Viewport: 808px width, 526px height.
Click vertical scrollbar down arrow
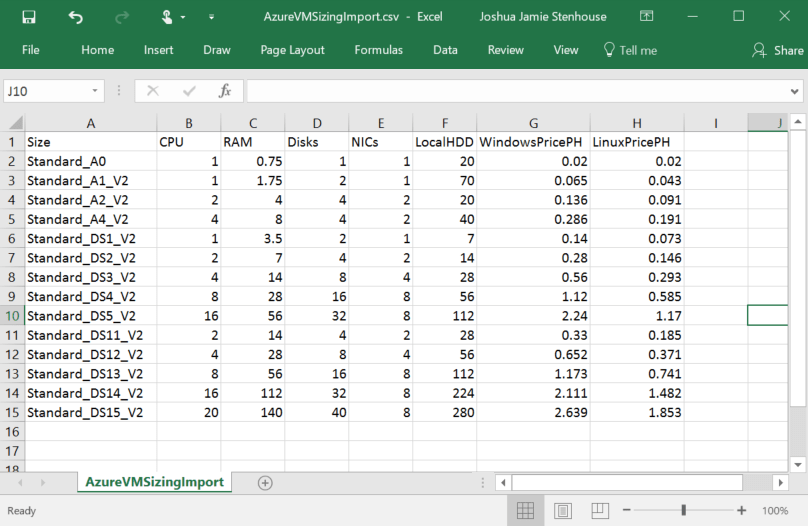(x=797, y=464)
